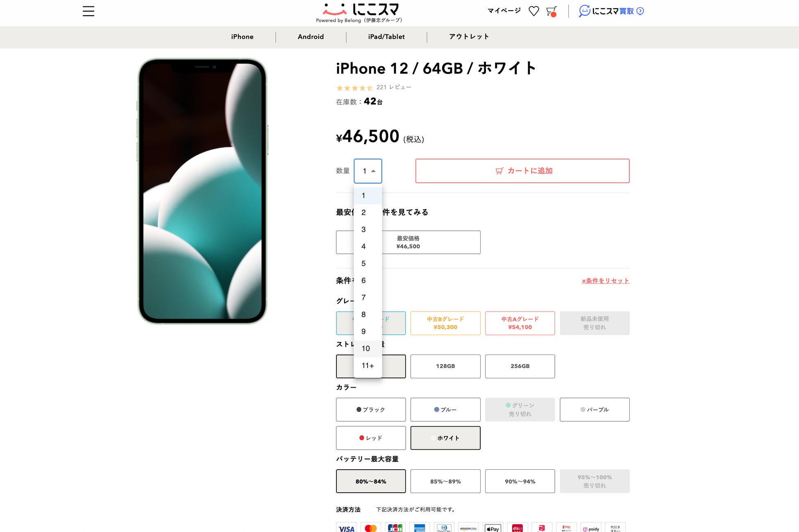Open にこスマ買取 chat icon link
799x532 pixels.
(x=611, y=11)
